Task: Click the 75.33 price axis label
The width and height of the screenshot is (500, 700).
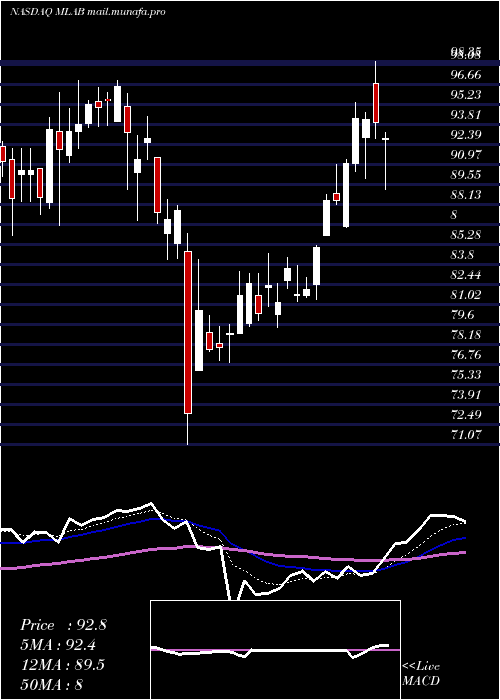Action: [x=466, y=375]
